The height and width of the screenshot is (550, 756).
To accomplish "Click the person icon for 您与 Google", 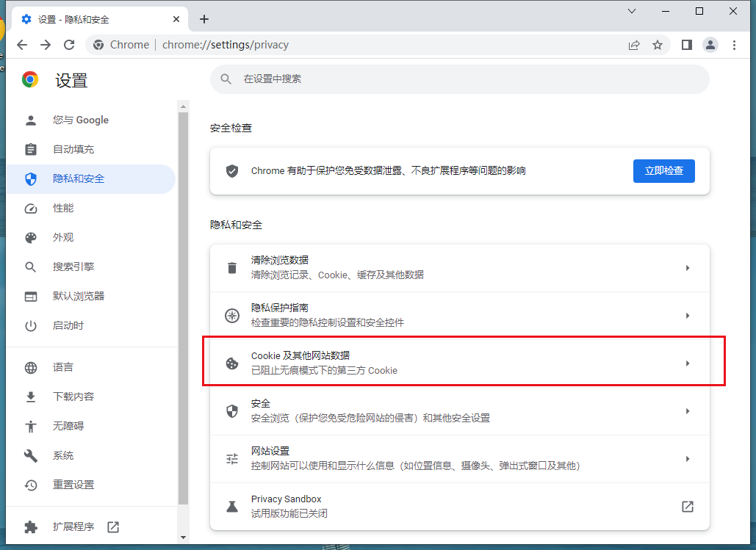I will 31,120.
